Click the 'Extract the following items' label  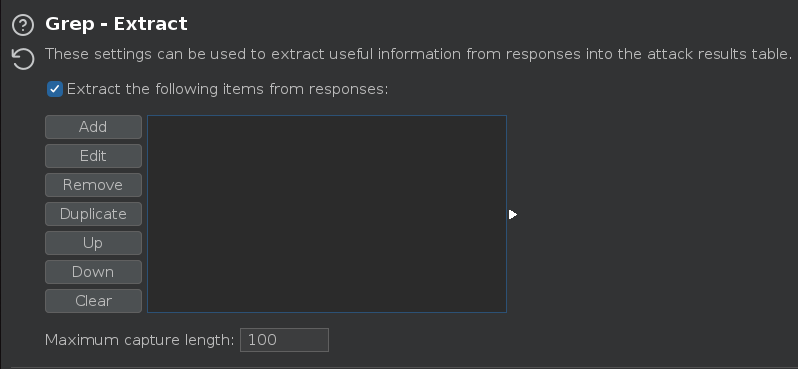[x=227, y=90]
